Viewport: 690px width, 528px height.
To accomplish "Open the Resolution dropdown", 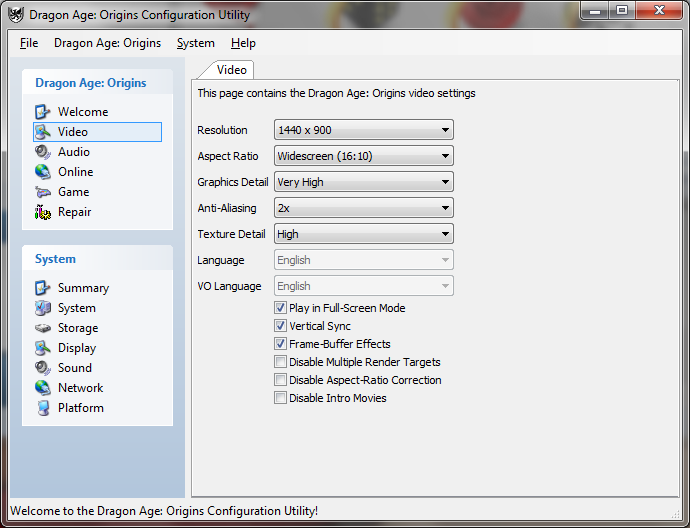I will (x=363, y=130).
